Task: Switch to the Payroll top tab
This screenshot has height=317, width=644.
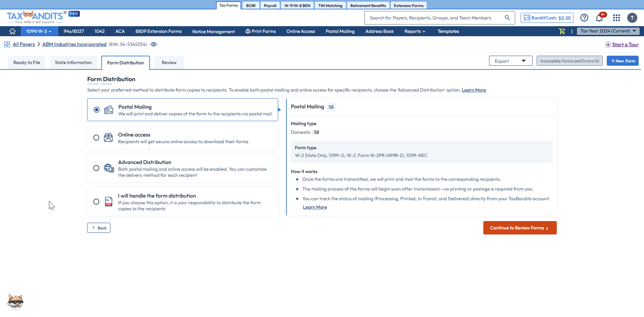Action: point(270,6)
